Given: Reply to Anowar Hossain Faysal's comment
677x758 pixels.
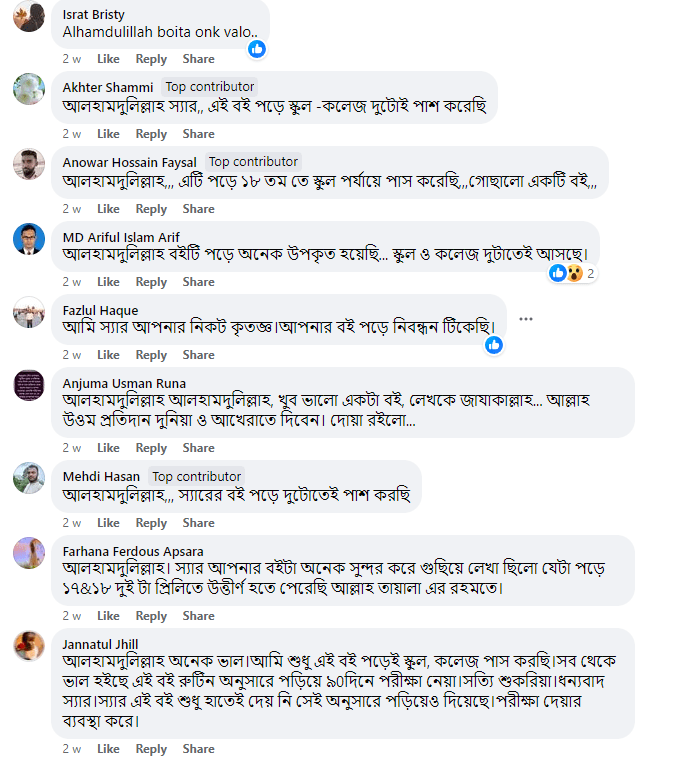Looking at the screenshot, I should (x=151, y=209).
